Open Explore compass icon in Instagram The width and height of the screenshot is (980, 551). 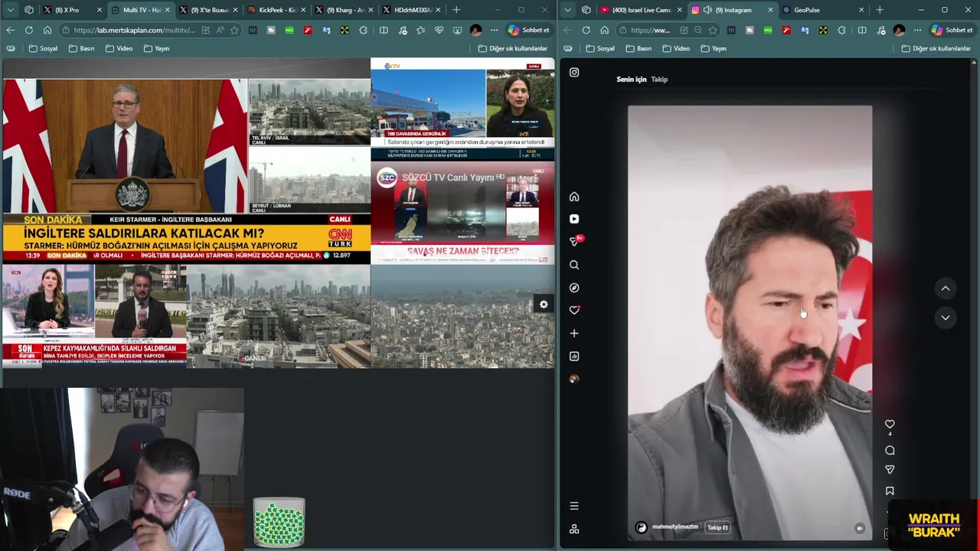tap(574, 288)
